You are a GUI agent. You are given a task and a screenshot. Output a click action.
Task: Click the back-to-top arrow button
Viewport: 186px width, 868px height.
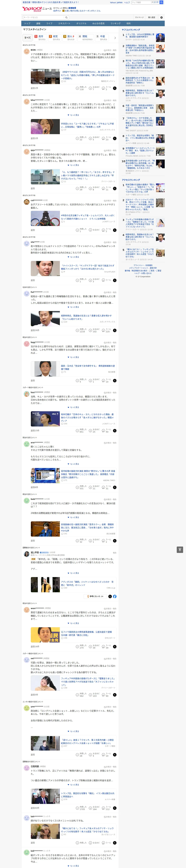[180, 550]
